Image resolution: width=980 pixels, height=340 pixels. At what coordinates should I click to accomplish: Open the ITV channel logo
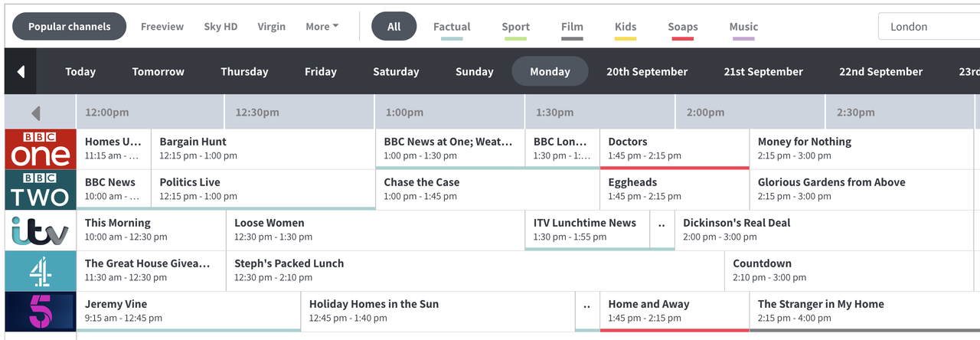(x=41, y=230)
